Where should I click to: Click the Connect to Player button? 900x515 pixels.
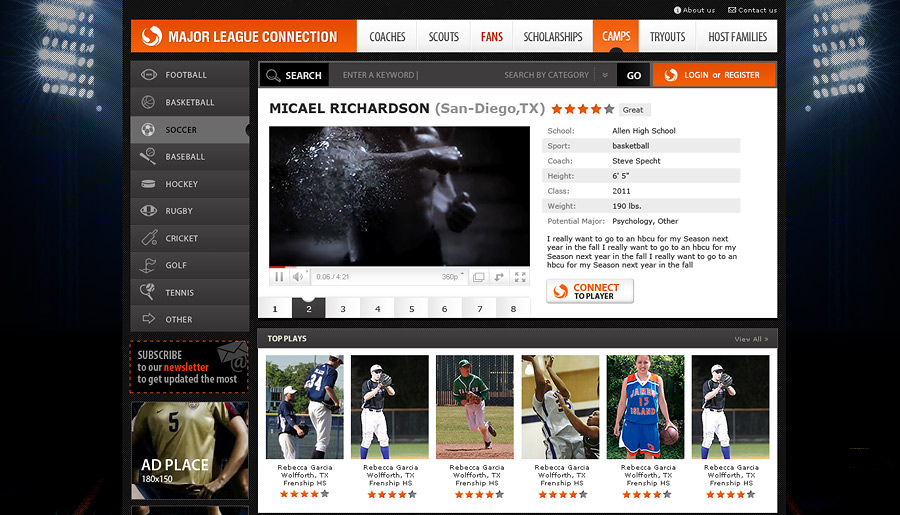click(x=590, y=291)
